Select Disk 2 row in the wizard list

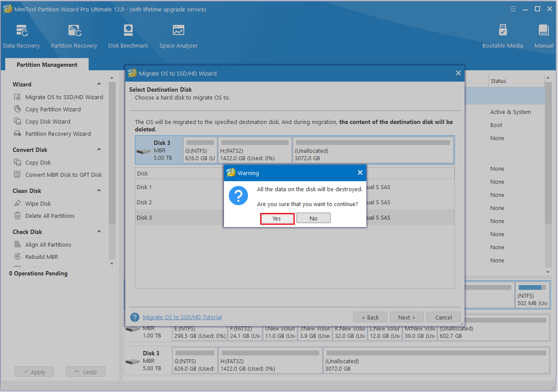[x=295, y=202]
